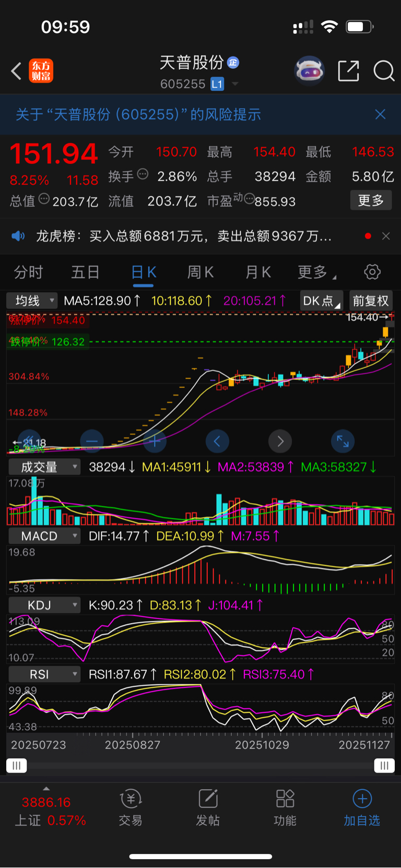Tap the info icon next to 总值
This screenshot has width=401, height=868.
[x=44, y=199]
